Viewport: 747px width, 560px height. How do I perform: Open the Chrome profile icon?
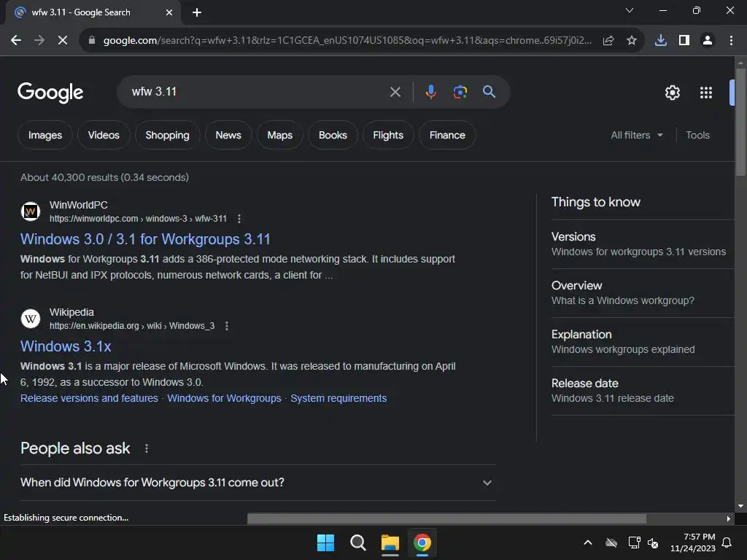coord(708,41)
